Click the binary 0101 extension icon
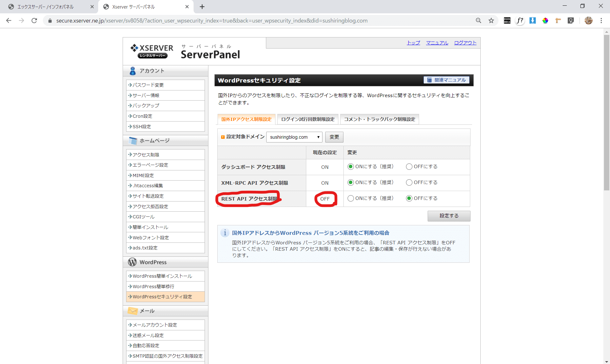This screenshot has width=610, height=364. [507, 21]
